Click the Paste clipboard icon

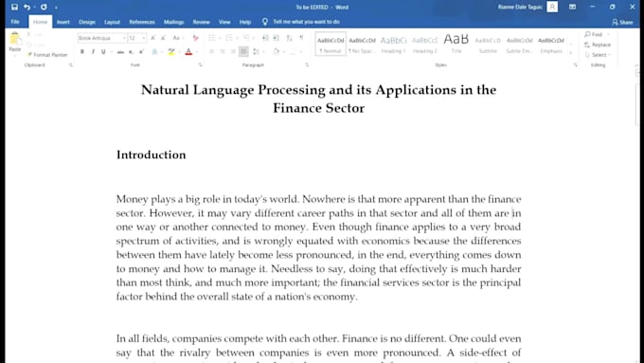(15, 40)
